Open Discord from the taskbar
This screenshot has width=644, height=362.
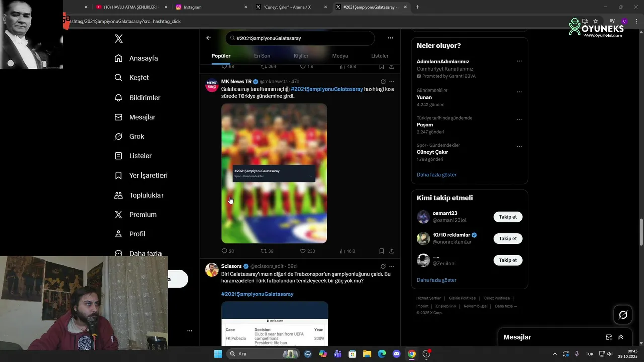396,354
